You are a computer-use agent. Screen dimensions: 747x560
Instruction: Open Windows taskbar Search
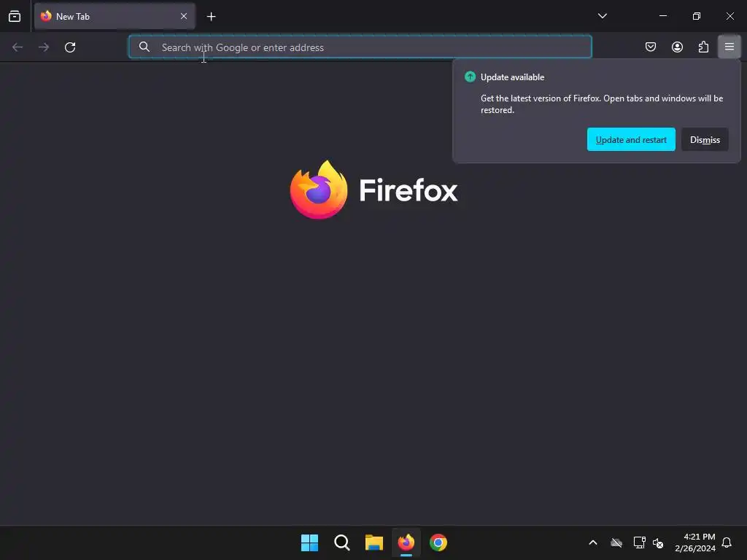point(341,542)
